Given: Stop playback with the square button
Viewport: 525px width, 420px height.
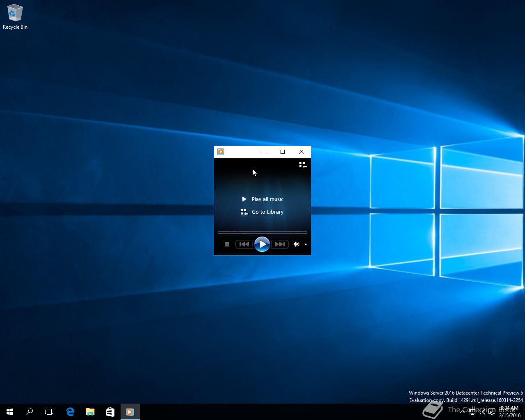Looking at the screenshot, I should (227, 244).
